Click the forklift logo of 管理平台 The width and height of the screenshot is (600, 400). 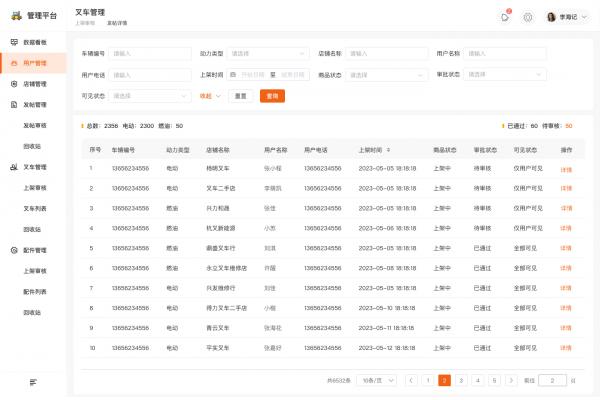14,16
